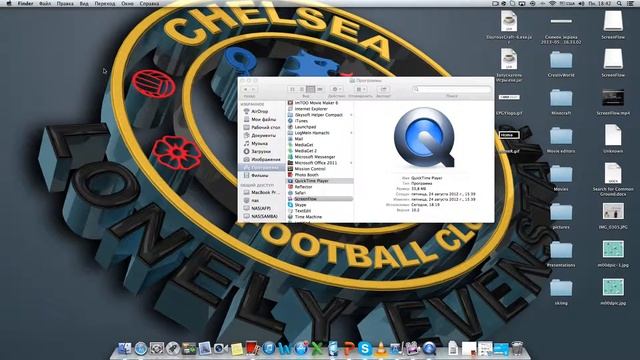
Task: Open the Файл menu
Action: (44, 3)
